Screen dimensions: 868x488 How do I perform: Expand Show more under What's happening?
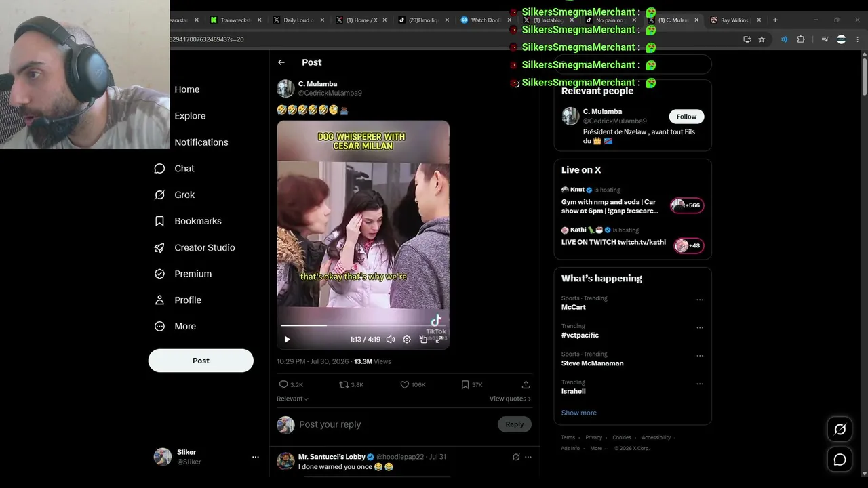pos(579,413)
